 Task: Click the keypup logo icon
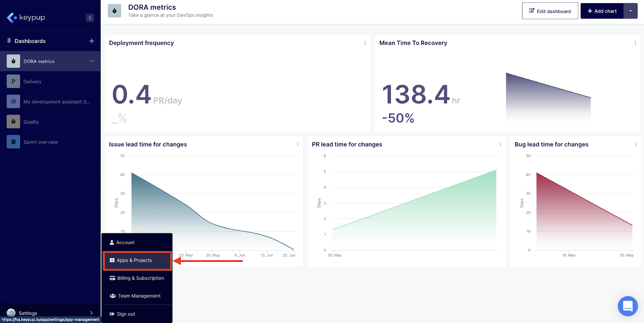12,18
